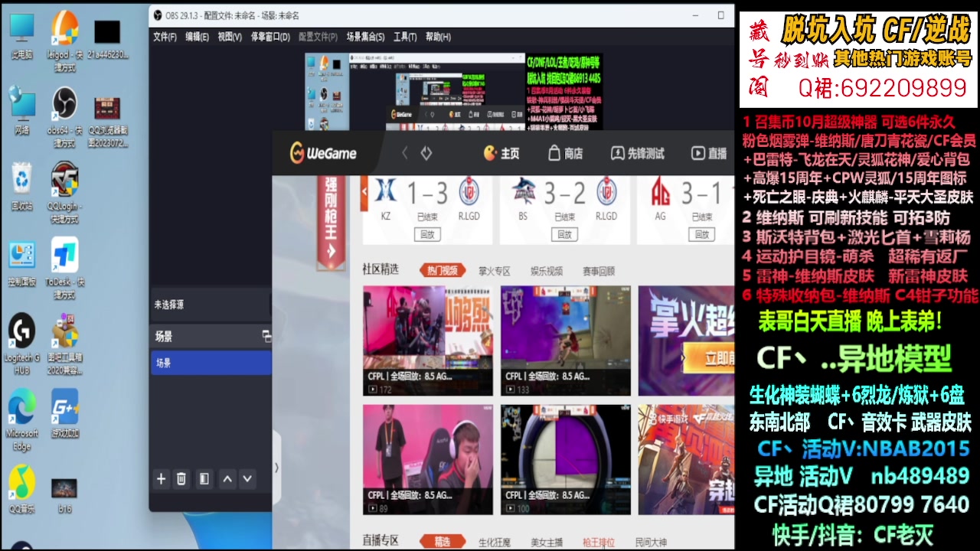Open the 配置文件(P) menu
The image size is (980, 551).
318,37
